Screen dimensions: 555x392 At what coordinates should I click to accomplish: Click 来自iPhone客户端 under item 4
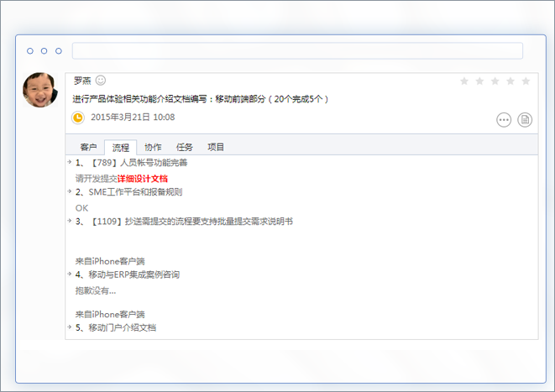tap(110, 315)
